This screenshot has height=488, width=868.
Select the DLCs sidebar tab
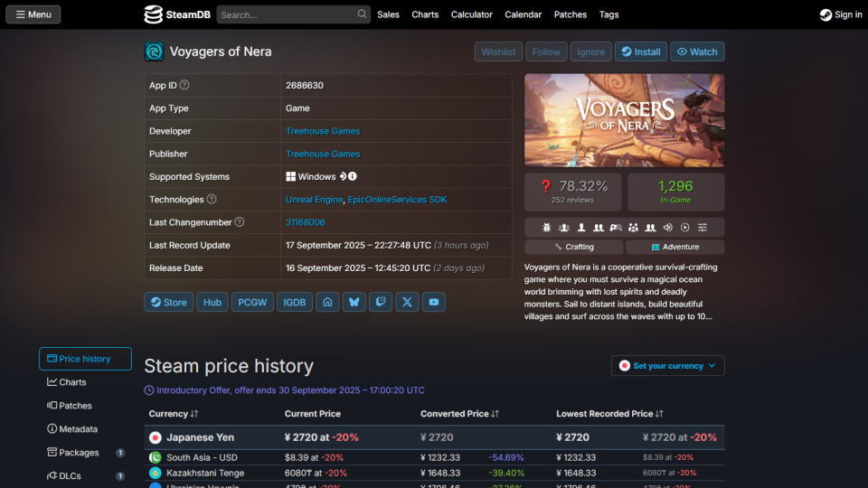click(x=85, y=476)
